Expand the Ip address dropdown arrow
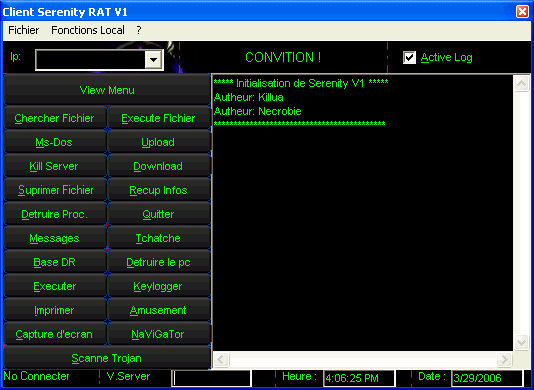The height and width of the screenshot is (390, 534). coord(153,60)
